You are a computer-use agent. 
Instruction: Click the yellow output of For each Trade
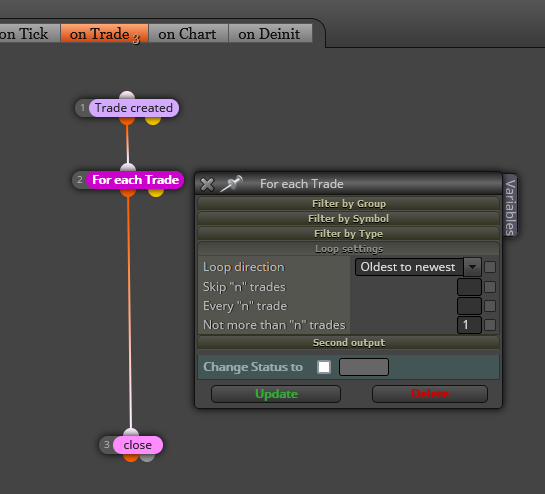point(156,193)
